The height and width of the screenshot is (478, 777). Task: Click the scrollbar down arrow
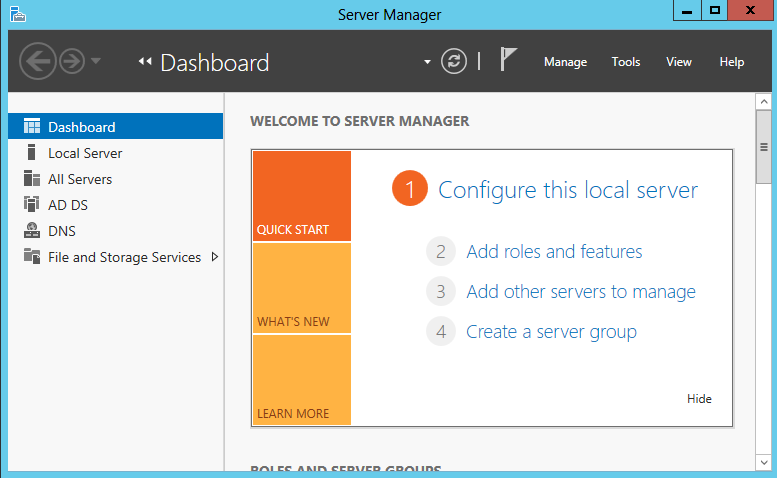(764, 463)
